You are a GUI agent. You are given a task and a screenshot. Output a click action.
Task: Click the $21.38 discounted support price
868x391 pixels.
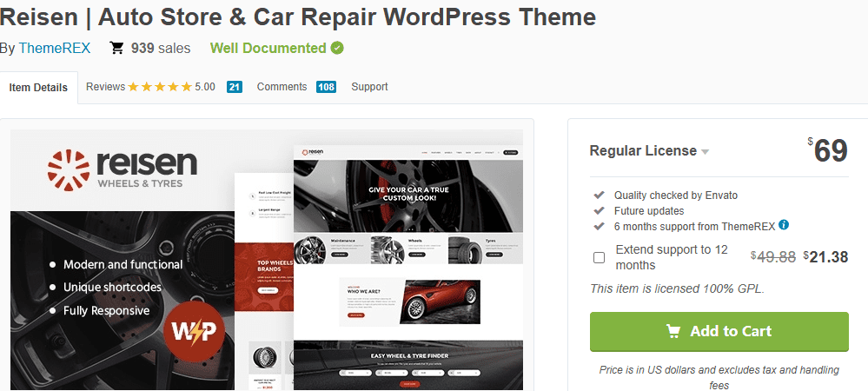click(x=825, y=257)
